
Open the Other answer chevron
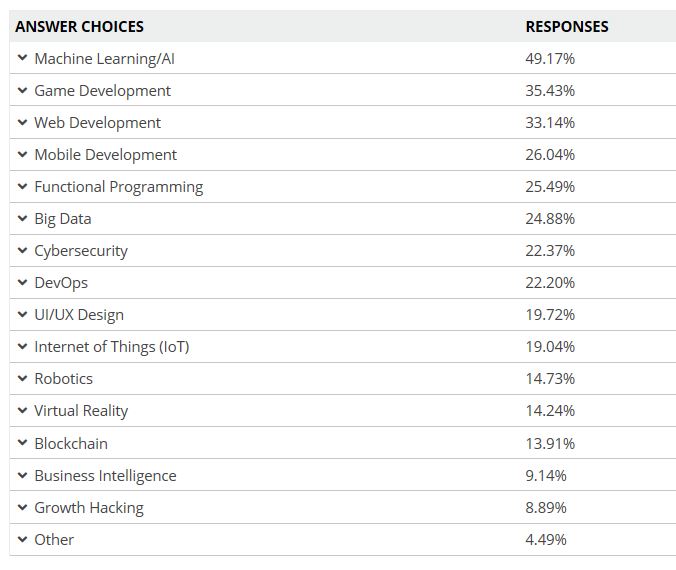pyautogui.click(x=22, y=539)
